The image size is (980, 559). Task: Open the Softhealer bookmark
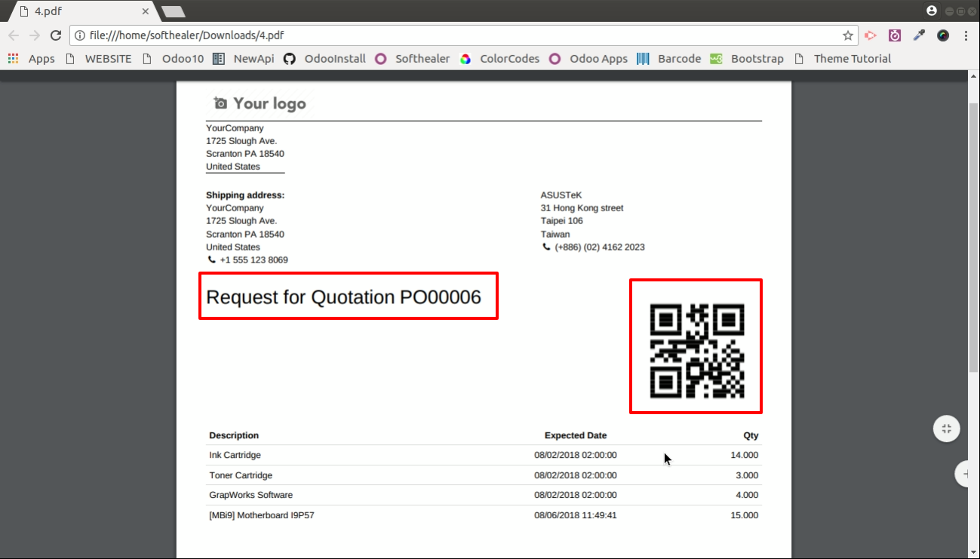413,59
